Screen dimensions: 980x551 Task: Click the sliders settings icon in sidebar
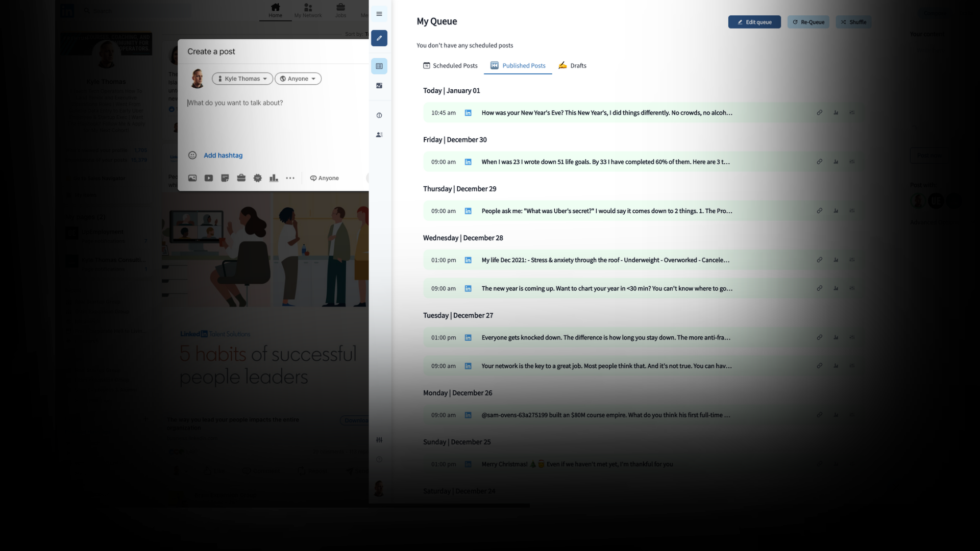pyautogui.click(x=379, y=440)
